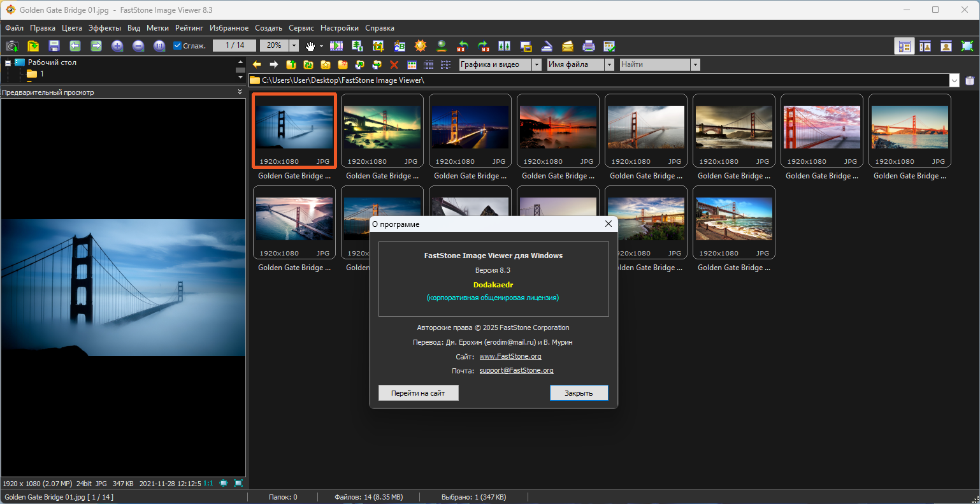The width and height of the screenshot is (980, 504).
Task: Click the 1:1 actual size indicator
Action: pos(208,484)
